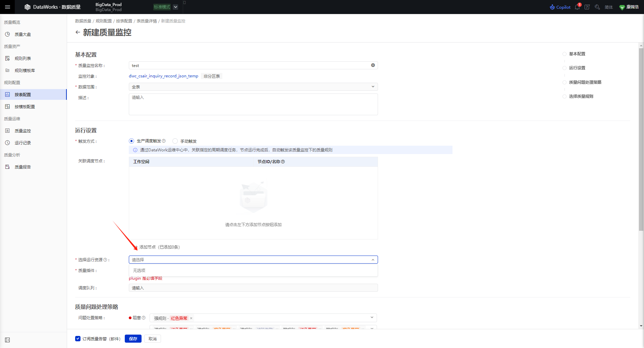Remove the 强规则·红色异常 tag
644x348 pixels.
click(x=191, y=318)
